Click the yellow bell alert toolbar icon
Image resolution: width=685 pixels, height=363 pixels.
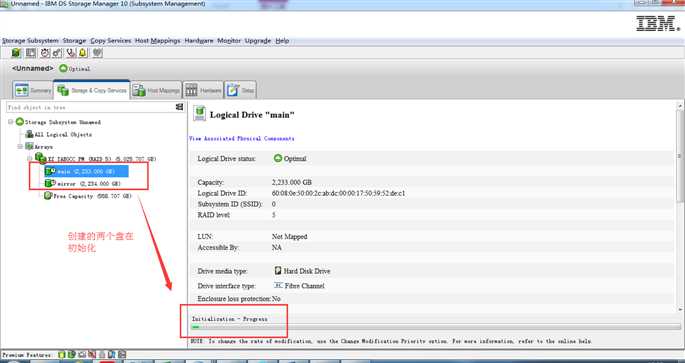point(83,53)
